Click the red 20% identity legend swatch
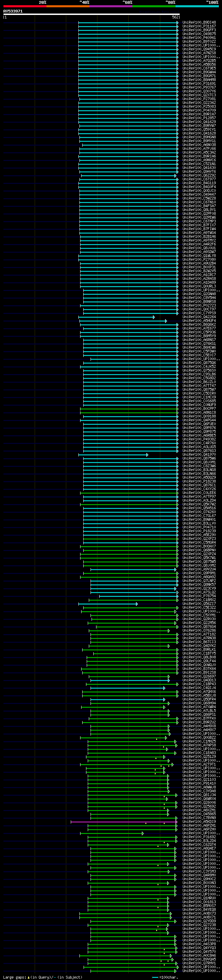Screen dimensions: 222x980 (x=25, y=6)
